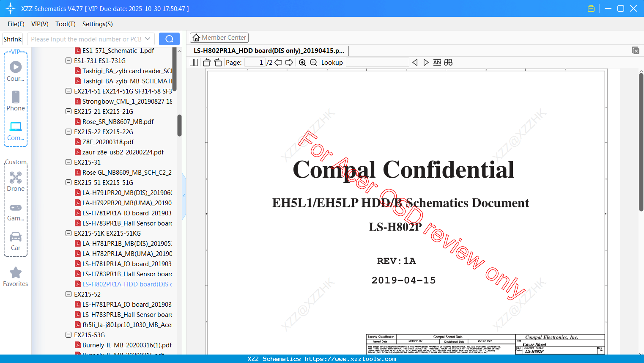Collapse the EX214-51 EX214-51G folder

(x=69, y=91)
